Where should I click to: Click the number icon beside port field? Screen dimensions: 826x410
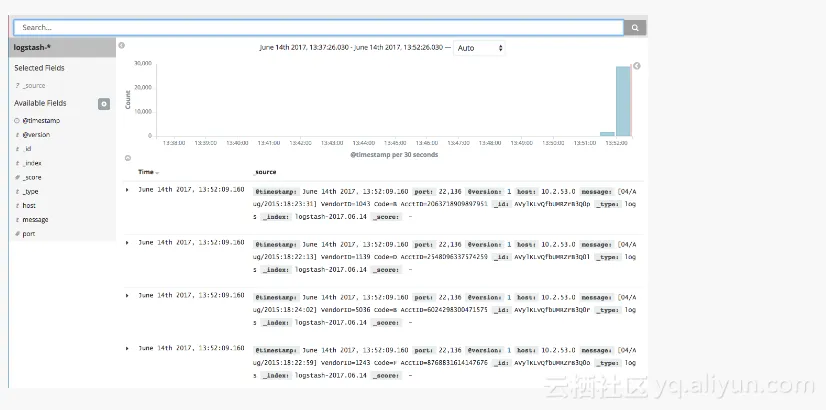(x=17, y=233)
